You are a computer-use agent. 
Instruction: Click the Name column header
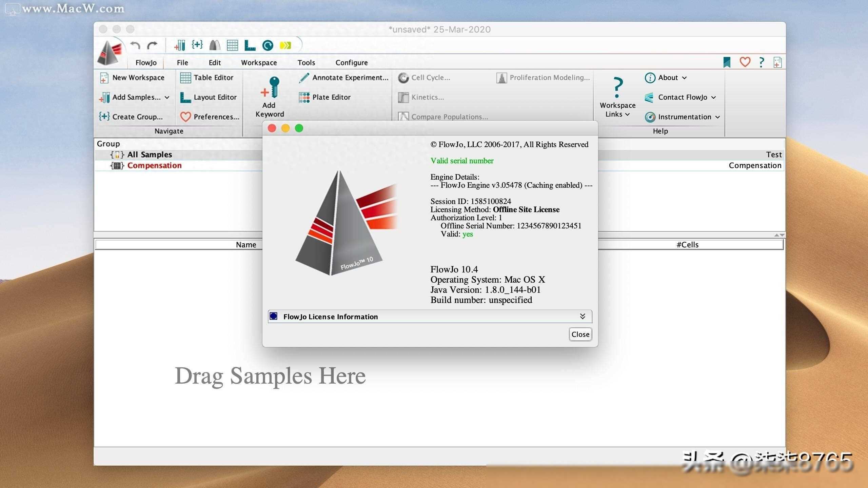[246, 245]
